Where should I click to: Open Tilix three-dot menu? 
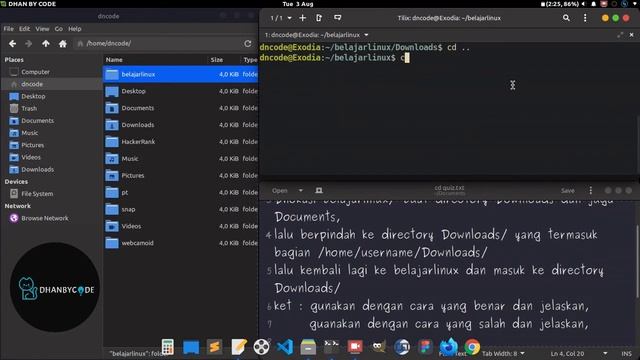pos(585,18)
